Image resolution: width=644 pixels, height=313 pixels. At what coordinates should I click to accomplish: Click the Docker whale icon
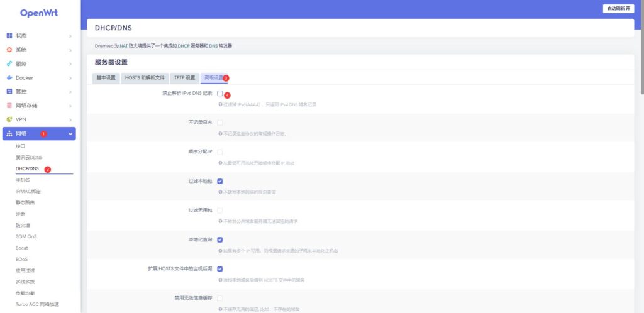click(9, 77)
